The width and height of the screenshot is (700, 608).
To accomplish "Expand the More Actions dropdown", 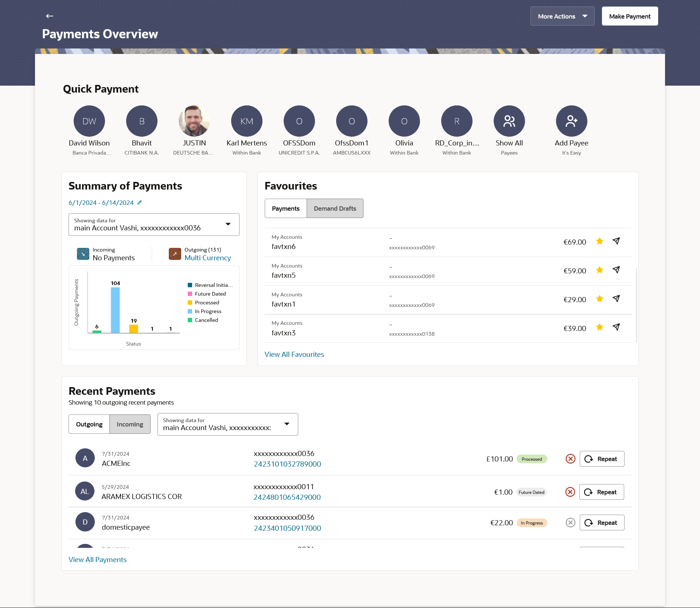I will [x=562, y=16].
